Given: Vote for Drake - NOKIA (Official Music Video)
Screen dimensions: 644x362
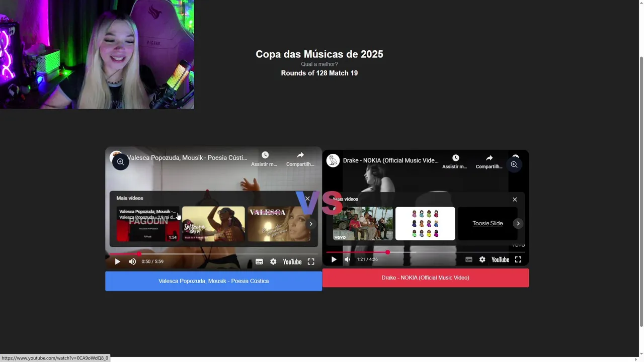Looking at the screenshot, I should tap(426, 278).
